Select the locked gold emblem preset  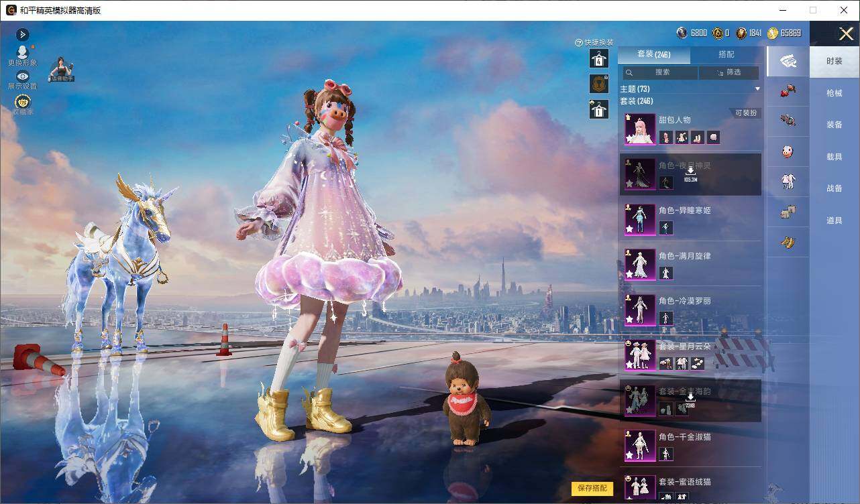599,84
